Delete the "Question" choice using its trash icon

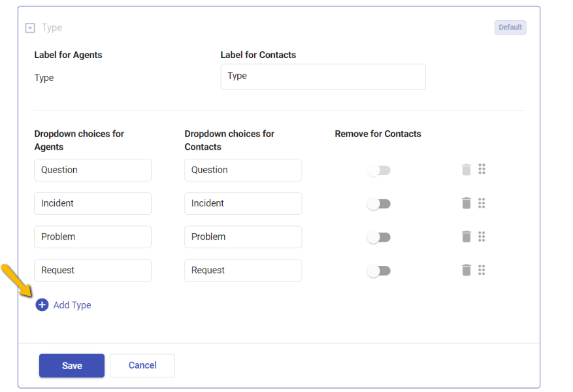(466, 169)
